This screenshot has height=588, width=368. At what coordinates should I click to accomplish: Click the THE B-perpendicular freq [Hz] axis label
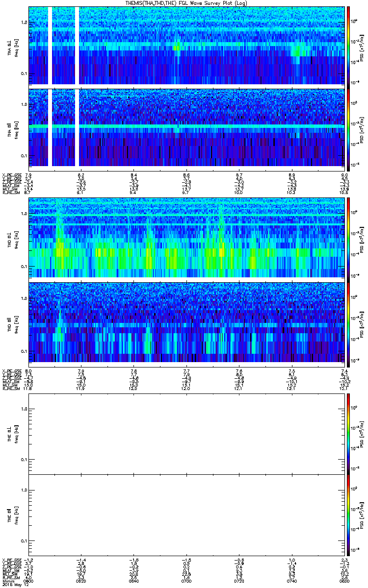coord(16,433)
